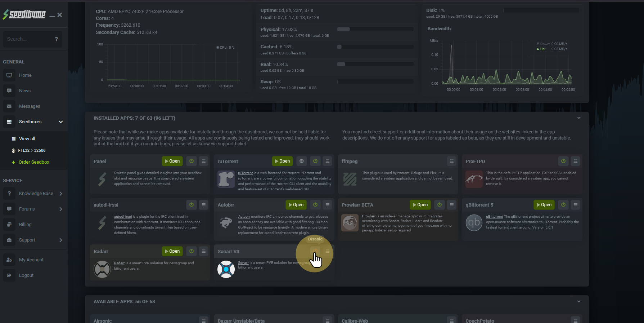Click the ruTorrent app logo
Viewport: 644px width, 323px height.
pos(226,179)
